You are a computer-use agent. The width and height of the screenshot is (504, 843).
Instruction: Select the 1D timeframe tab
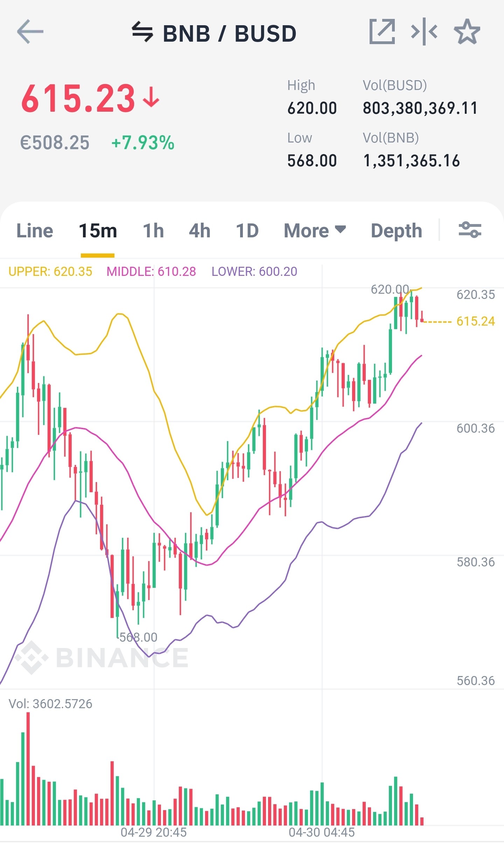[x=247, y=231]
